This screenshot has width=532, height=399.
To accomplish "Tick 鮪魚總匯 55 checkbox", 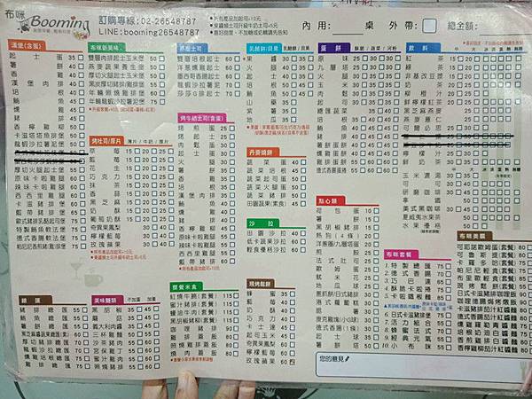I will tap(85, 318).
